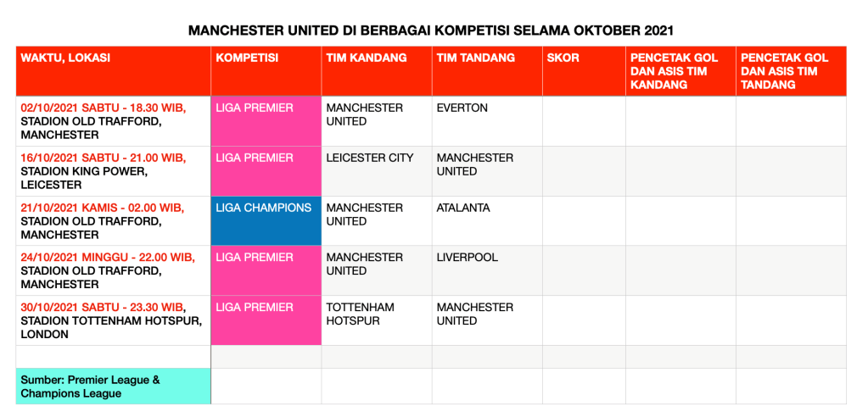This screenshot has width=868, height=417.
Task: Click the TOTTENHAM HOTSPUR home team cell
Action: 376,320
